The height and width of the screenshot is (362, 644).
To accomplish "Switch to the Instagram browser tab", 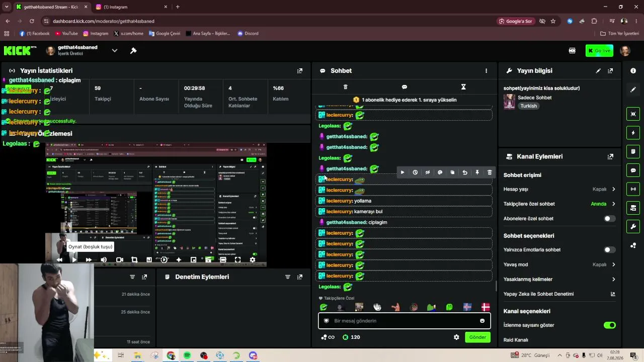I will [x=131, y=7].
